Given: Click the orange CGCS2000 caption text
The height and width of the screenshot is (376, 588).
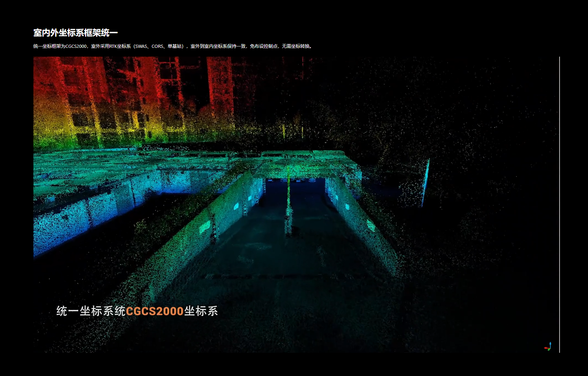Looking at the screenshot, I should (x=154, y=311).
